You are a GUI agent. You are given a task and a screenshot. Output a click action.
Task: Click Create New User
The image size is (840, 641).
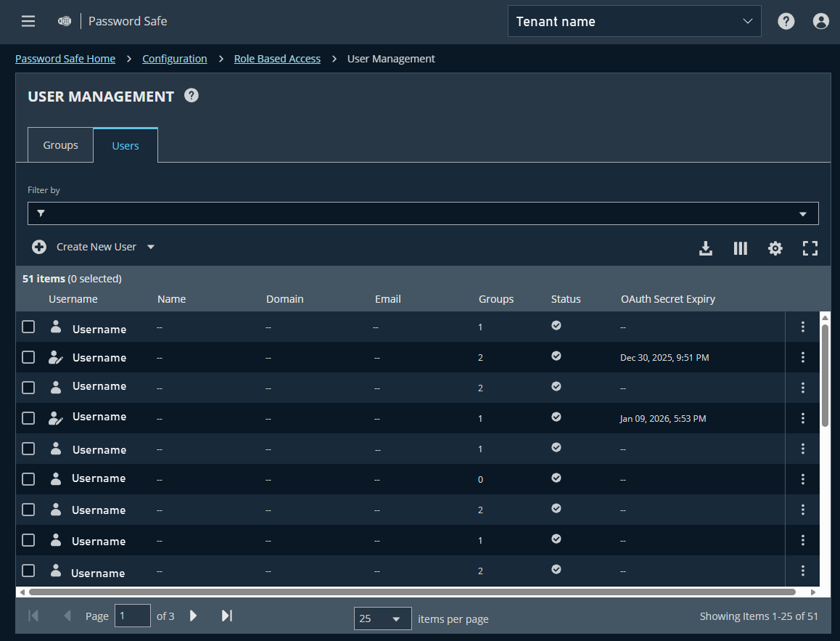pos(84,247)
